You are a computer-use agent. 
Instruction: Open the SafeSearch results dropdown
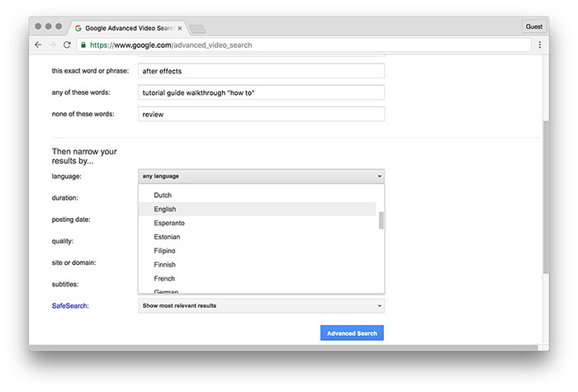point(260,305)
